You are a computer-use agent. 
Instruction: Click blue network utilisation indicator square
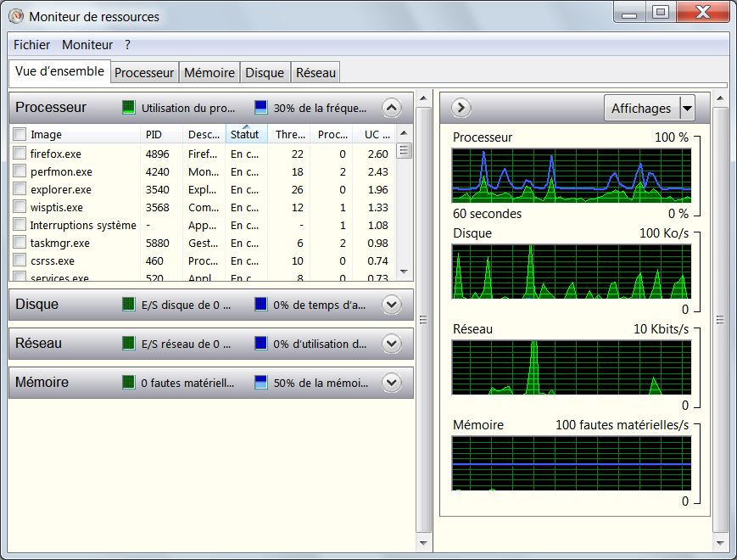click(261, 344)
